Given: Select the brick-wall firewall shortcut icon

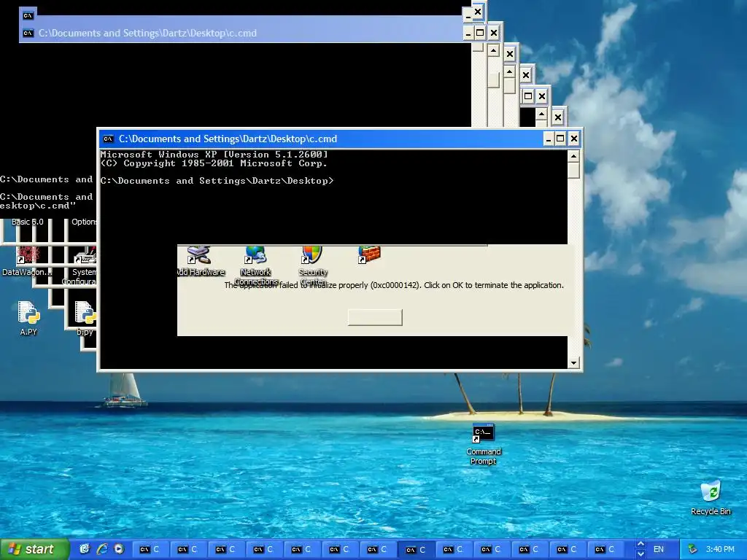Looking at the screenshot, I should tap(370, 254).
